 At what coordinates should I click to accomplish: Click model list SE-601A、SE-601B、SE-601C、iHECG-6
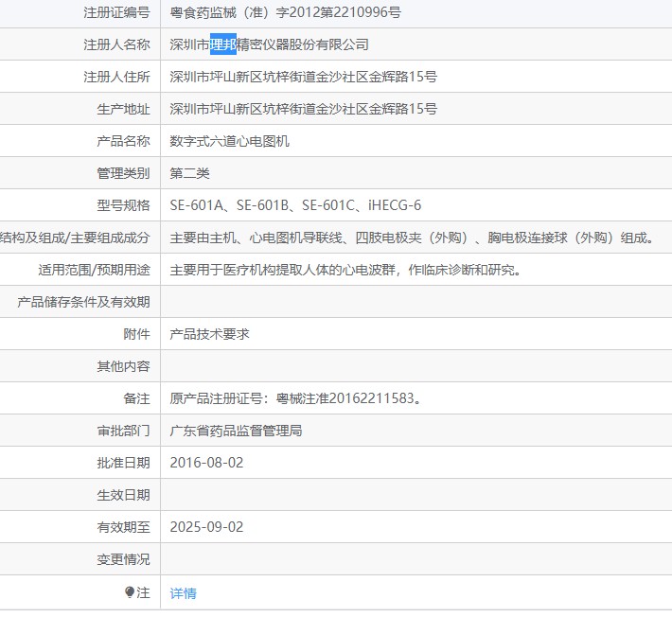coord(295,205)
